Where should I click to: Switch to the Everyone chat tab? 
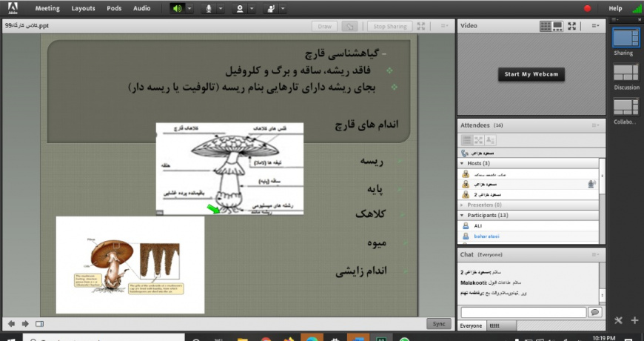point(471,325)
